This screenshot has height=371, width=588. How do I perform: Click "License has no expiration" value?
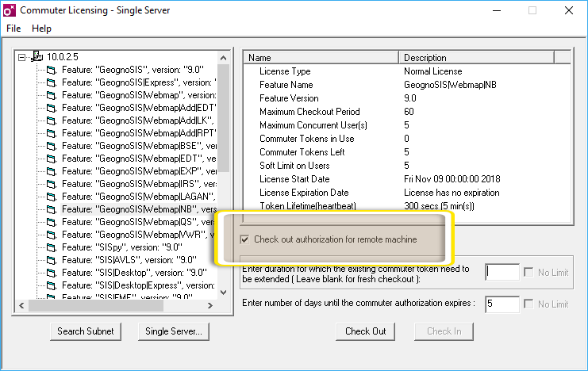[452, 193]
